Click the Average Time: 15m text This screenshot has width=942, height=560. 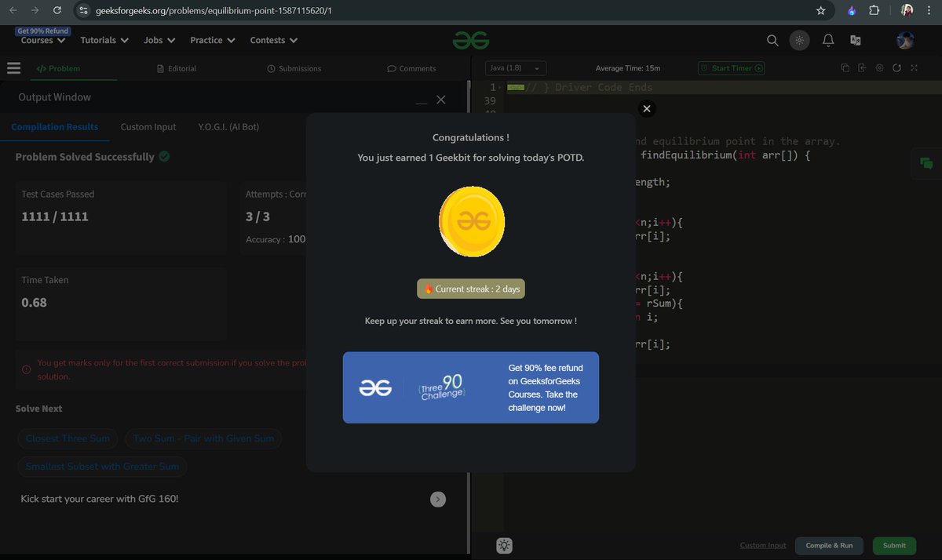(x=628, y=68)
